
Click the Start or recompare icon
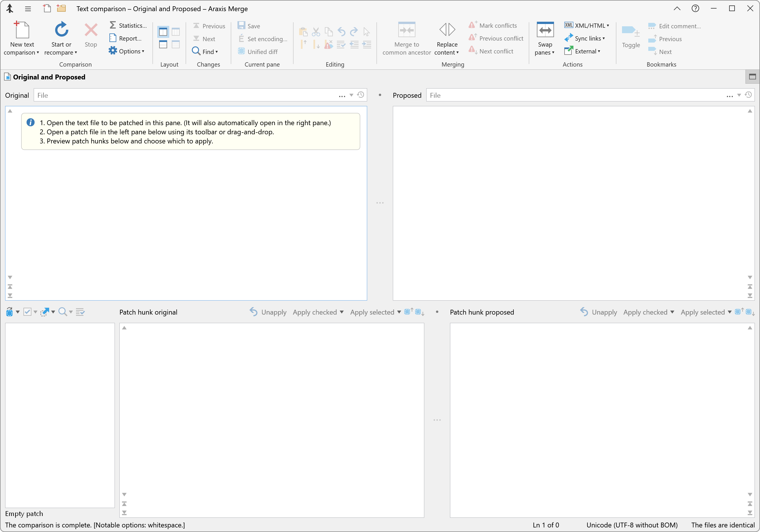coord(61,30)
